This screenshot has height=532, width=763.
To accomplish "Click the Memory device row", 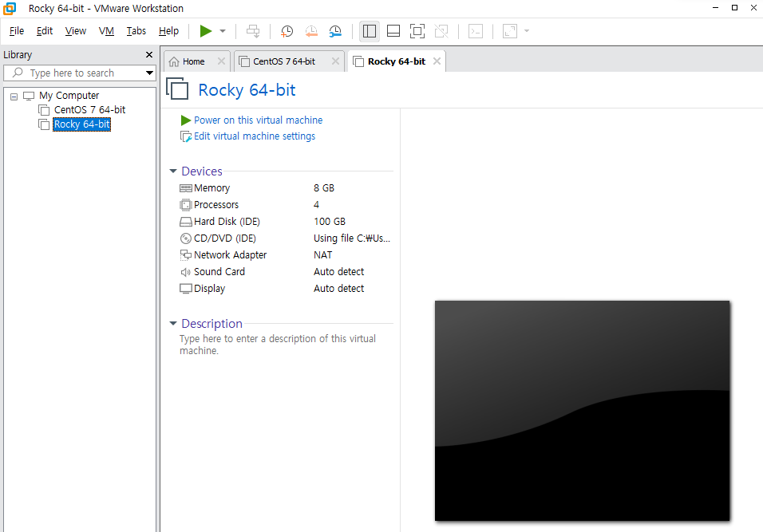I will (x=286, y=188).
